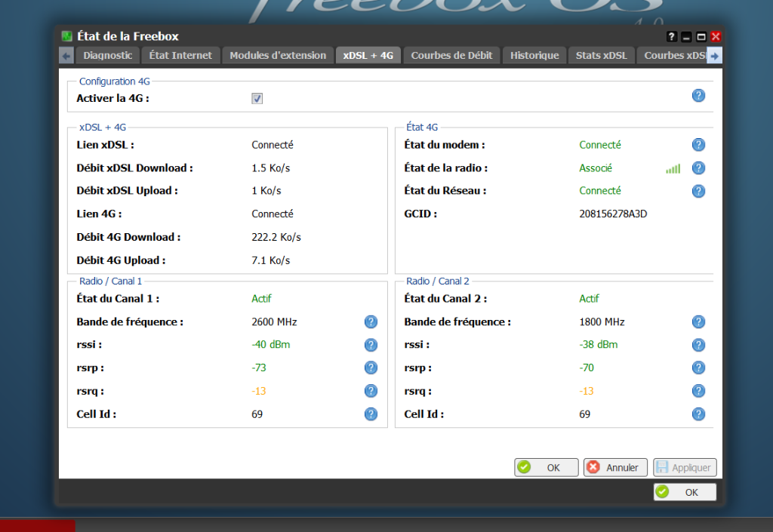The width and height of the screenshot is (773, 532).
Task: Click the window help question mark button
Action: 671,36
